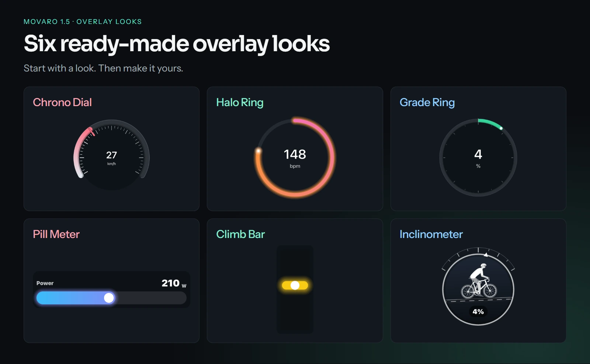This screenshot has height=364, width=590.
Task: Click 'Start with a look. Then make it yours.'
Action: pos(103,68)
